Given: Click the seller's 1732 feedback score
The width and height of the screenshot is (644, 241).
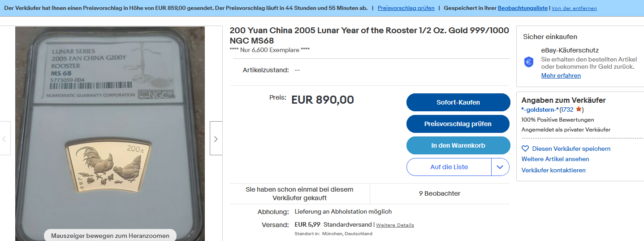Looking at the screenshot, I should click(x=566, y=110).
